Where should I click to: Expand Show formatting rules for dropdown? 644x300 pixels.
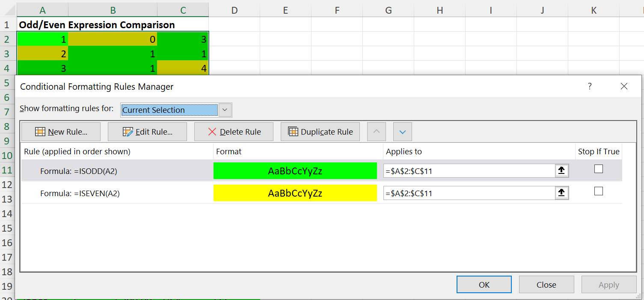(x=225, y=110)
